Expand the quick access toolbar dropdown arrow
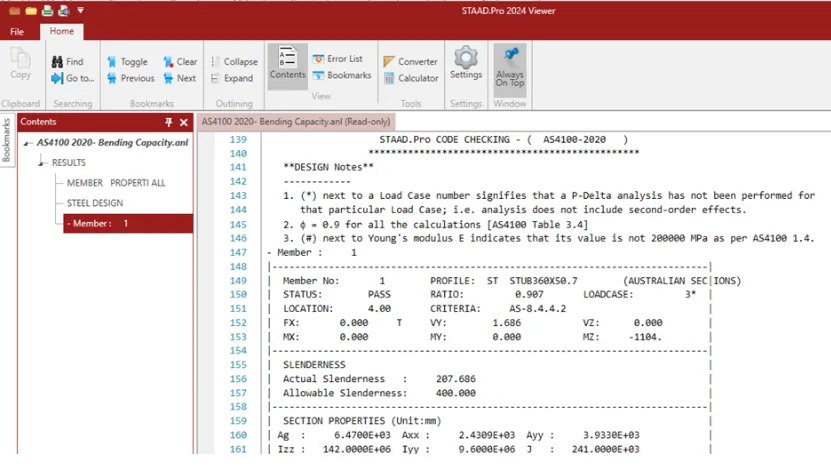The image size is (831, 468). pyautogui.click(x=81, y=10)
